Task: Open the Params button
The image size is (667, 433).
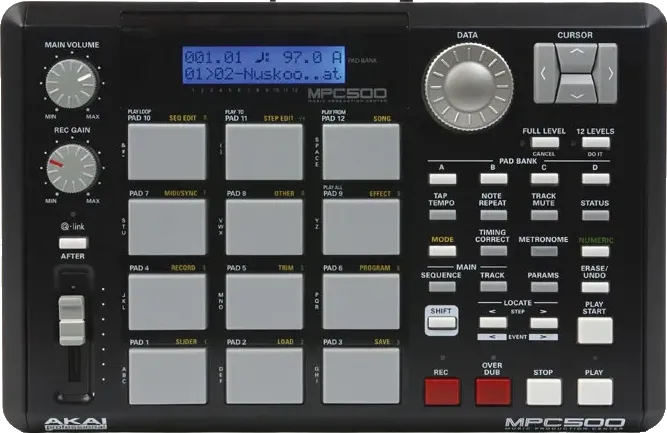Action: (x=544, y=287)
